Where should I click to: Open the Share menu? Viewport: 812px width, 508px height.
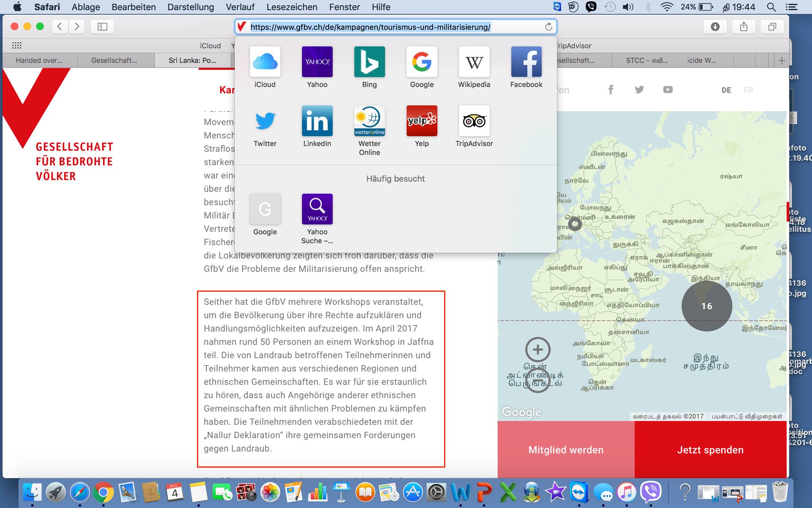click(x=744, y=27)
